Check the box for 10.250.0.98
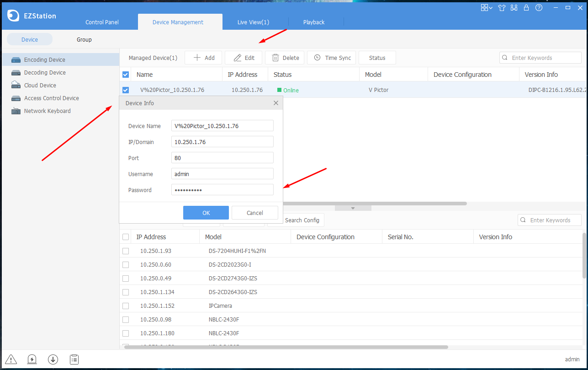588x370 pixels. click(126, 320)
